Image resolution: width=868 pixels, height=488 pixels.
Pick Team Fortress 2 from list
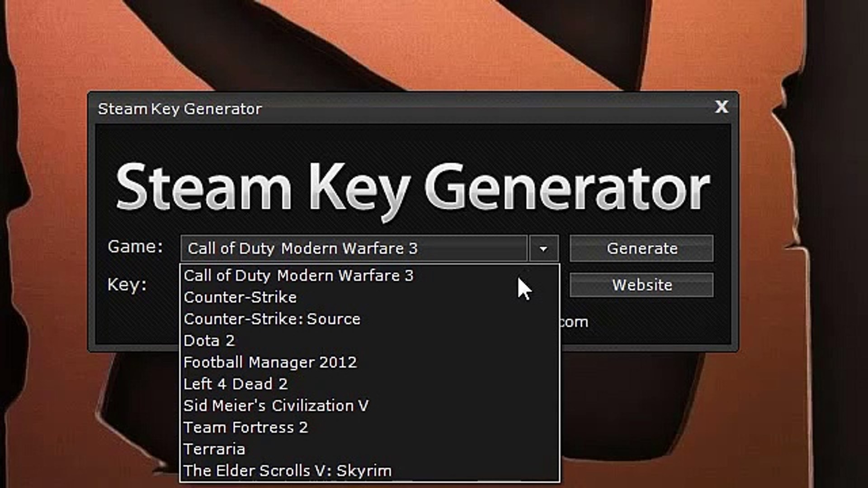click(x=245, y=427)
